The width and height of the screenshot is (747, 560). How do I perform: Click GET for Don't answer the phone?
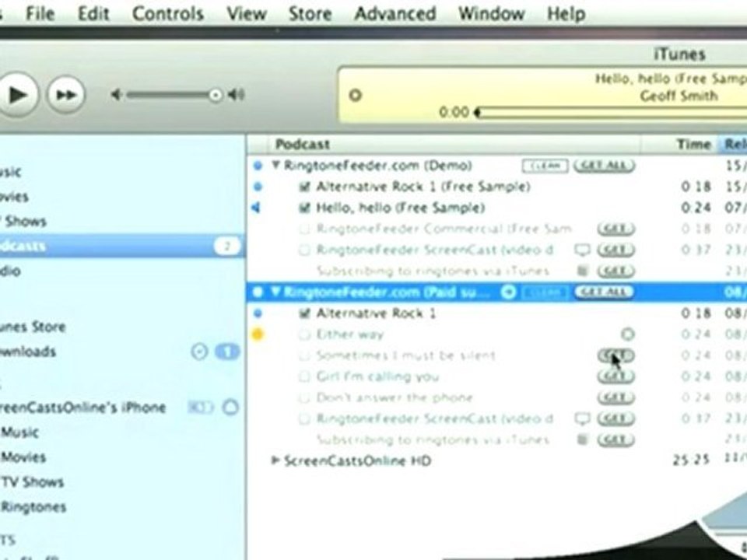[616, 397]
